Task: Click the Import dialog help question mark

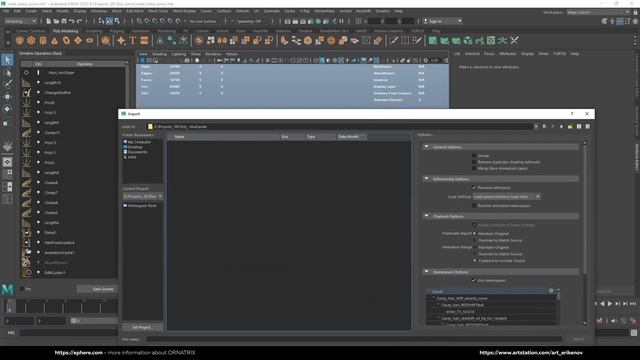Action: (x=572, y=114)
